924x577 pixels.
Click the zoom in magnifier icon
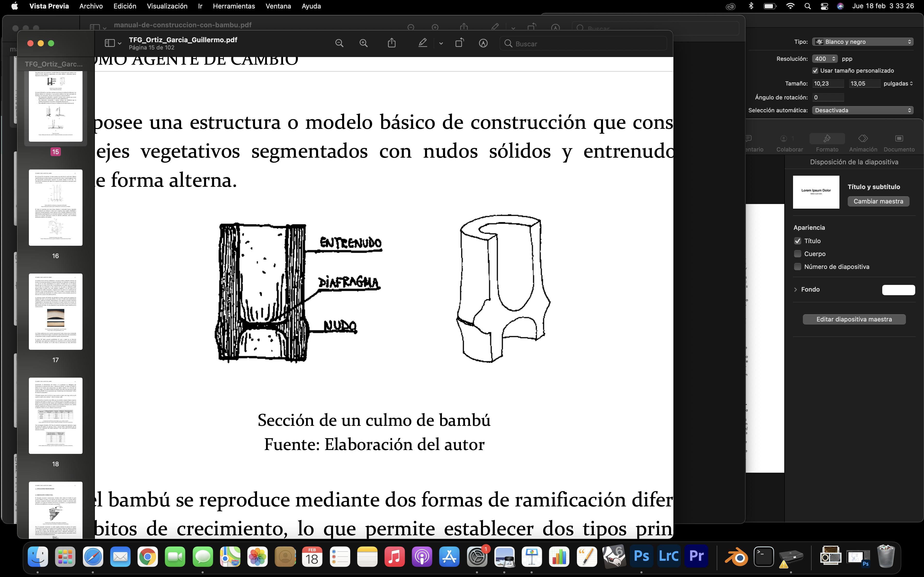click(x=364, y=44)
